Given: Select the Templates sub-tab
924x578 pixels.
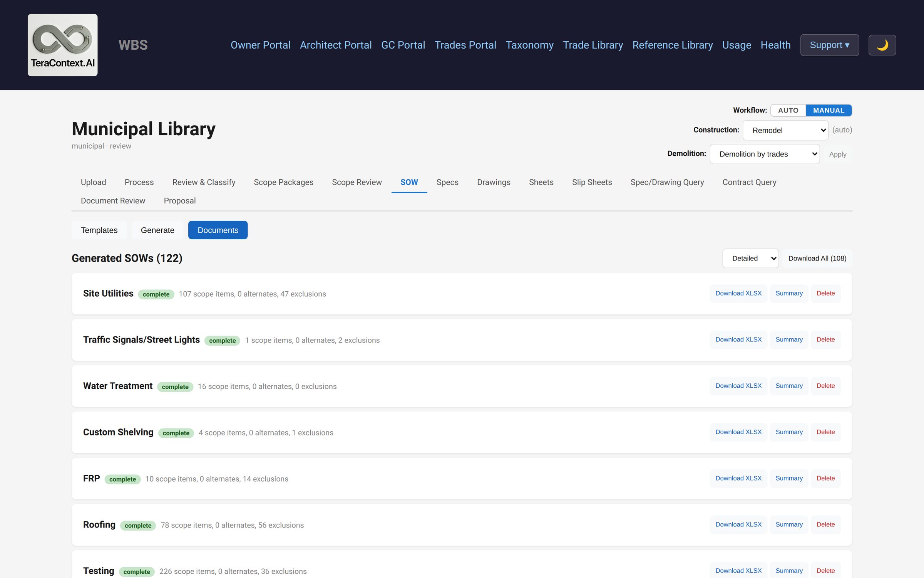Looking at the screenshot, I should [99, 230].
